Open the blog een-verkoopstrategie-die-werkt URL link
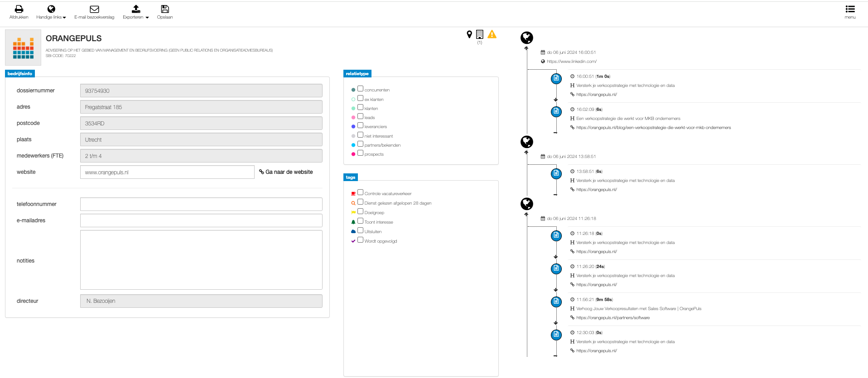This screenshot has width=868, height=378. 654,128
